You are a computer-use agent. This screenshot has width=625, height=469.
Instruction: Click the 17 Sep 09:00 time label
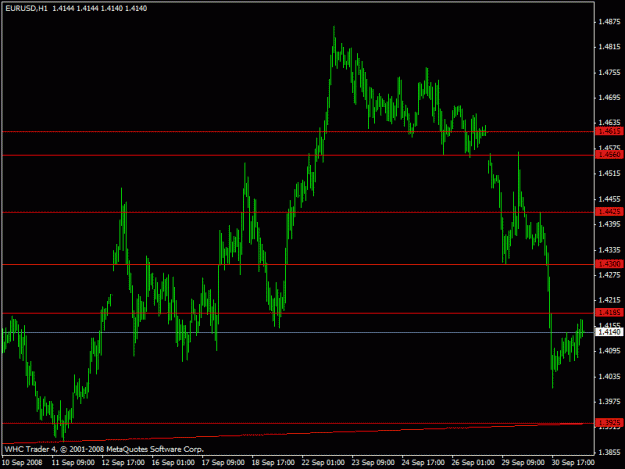pos(223,463)
